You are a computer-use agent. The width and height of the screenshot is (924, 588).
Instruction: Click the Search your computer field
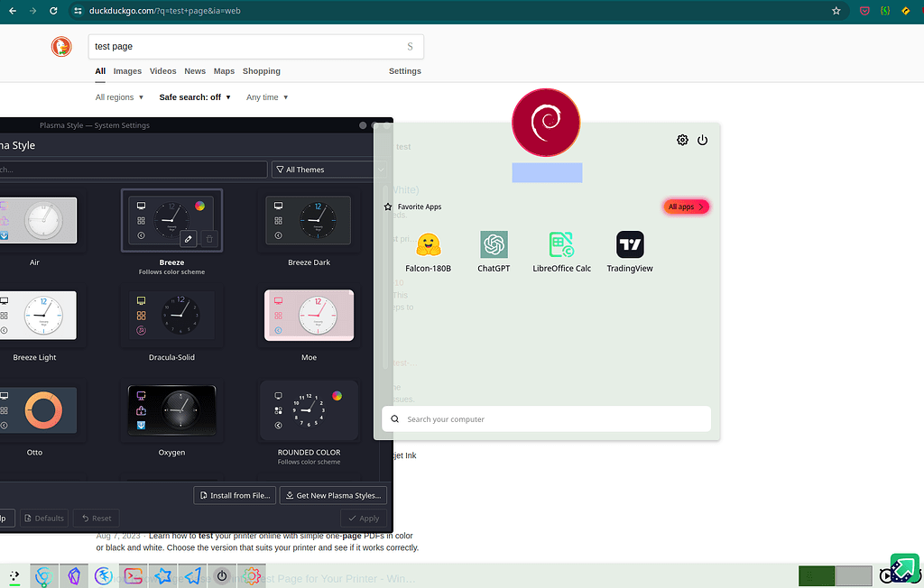click(x=546, y=418)
